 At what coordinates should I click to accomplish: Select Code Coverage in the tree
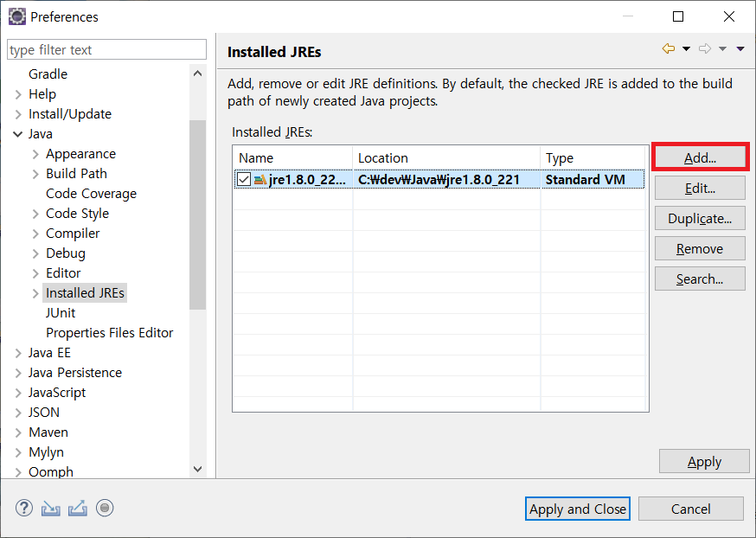[x=91, y=194]
